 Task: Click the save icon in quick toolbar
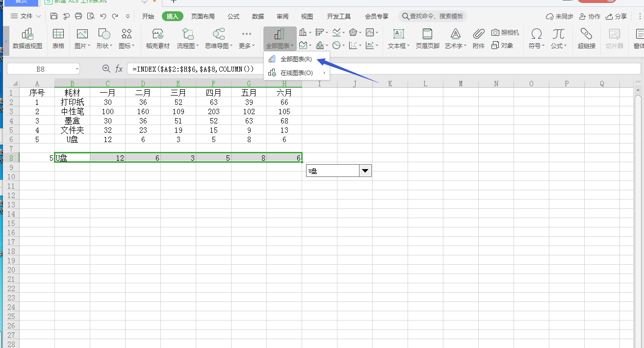point(54,16)
